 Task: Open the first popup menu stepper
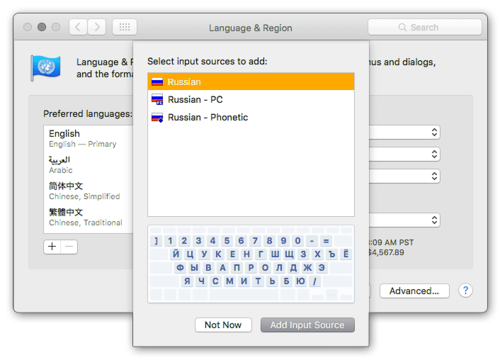[434, 132]
